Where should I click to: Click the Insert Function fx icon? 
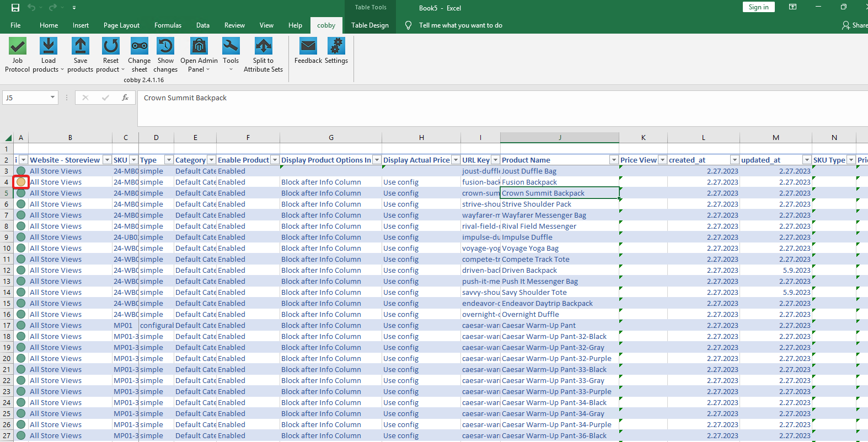pos(125,98)
